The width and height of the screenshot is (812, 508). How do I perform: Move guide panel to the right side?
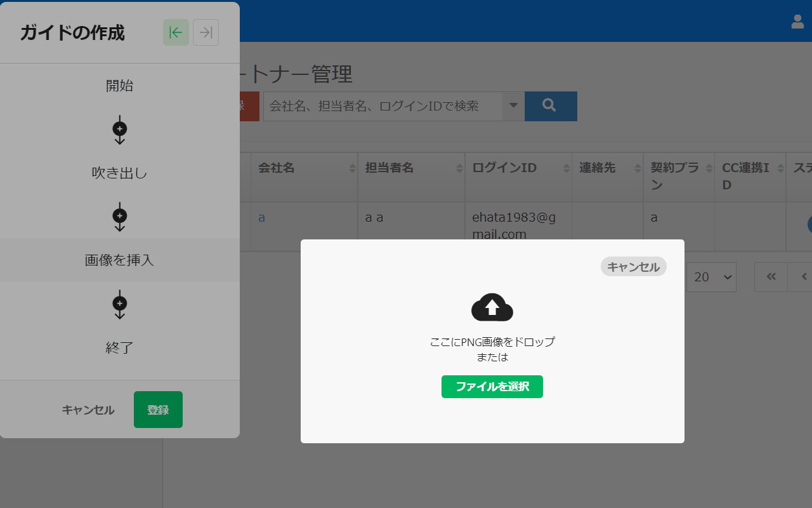(206, 32)
